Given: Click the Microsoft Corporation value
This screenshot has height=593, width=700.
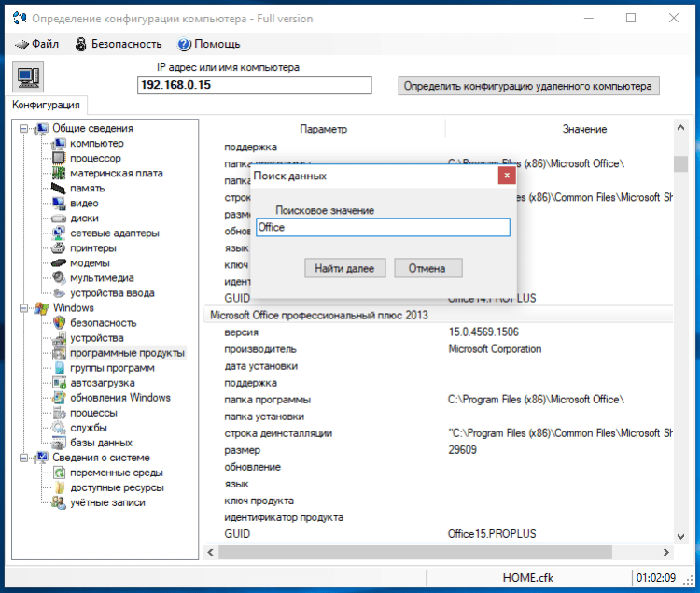Looking at the screenshot, I should click(x=495, y=348).
